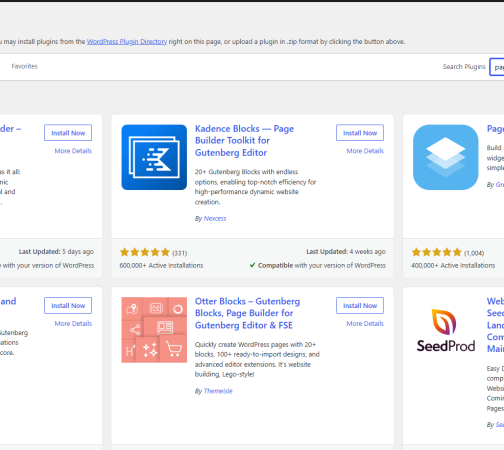Open the WordPress Plugin Directory link
Screen dimensions: 504x450
pyautogui.click(x=127, y=42)
